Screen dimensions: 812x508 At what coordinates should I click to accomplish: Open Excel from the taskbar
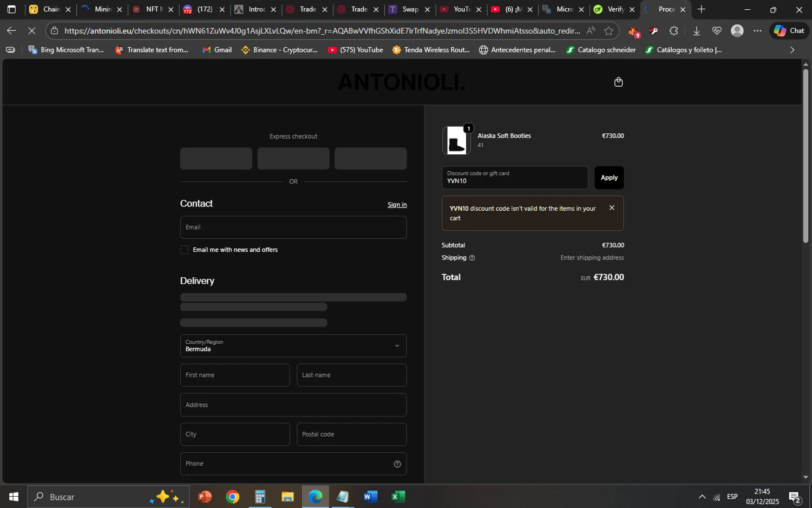point(398,497)
